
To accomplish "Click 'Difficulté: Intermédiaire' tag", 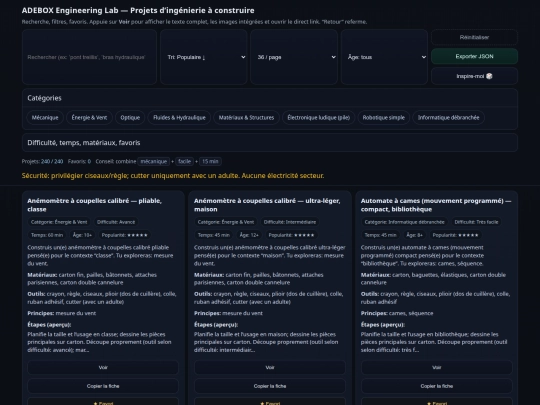I will 290,222.
